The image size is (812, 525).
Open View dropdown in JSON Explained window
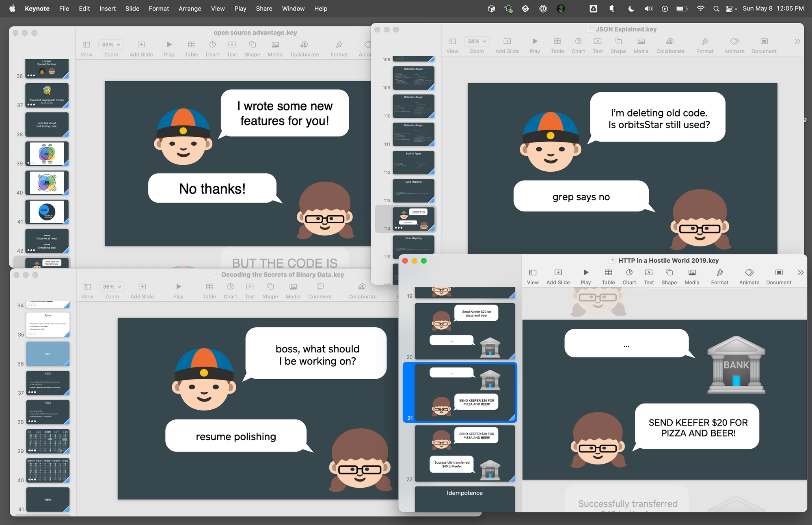452,45
